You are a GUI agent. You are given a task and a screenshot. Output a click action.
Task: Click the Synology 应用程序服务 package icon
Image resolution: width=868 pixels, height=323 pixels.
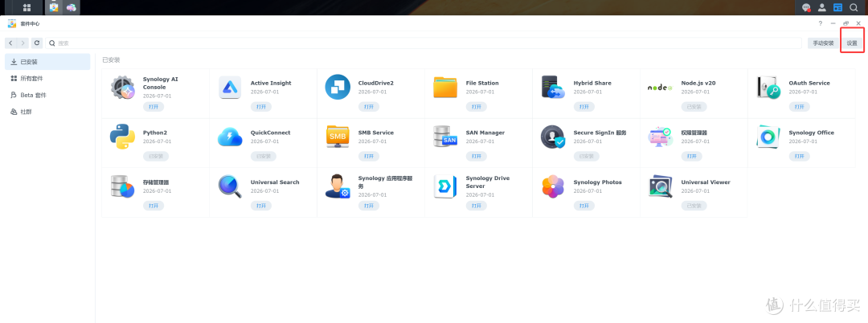pos(338,186)
